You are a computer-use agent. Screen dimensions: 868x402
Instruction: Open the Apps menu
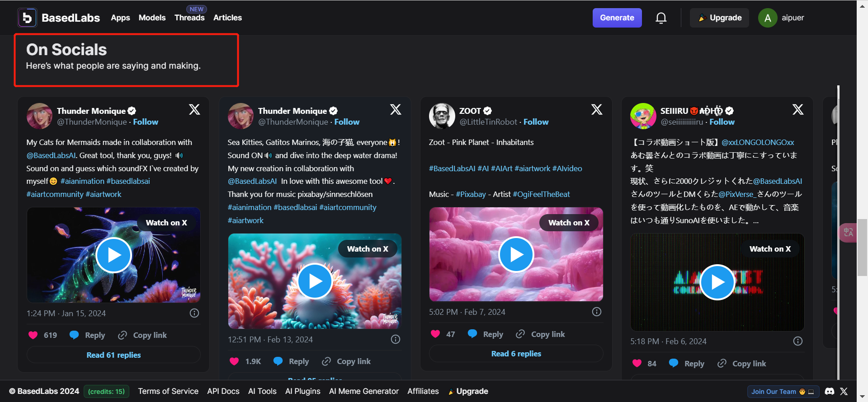tap(120, 18)
